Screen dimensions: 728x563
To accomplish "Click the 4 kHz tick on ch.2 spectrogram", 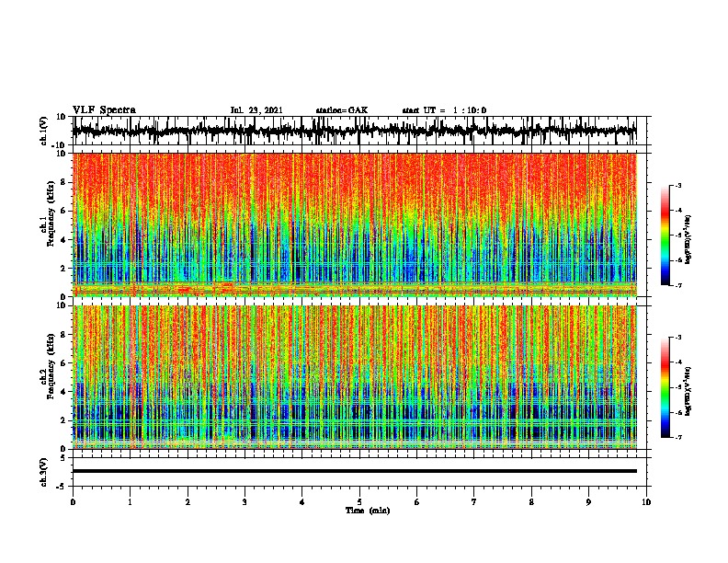I will pos(63,392).
